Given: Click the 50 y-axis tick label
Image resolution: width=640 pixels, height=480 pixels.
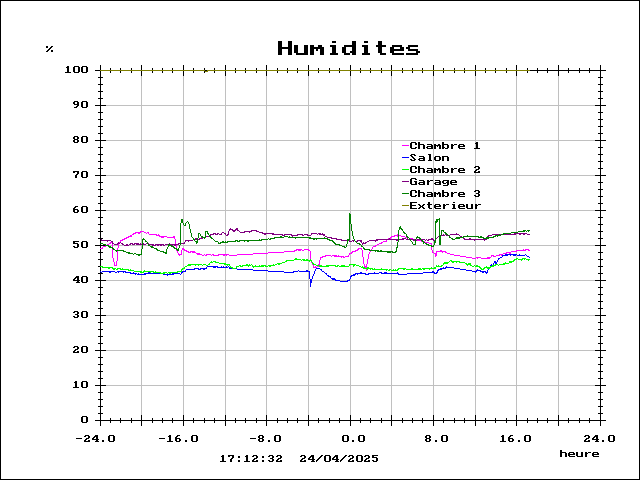Looking at the screenshot, I should click(x=82, y=245).
